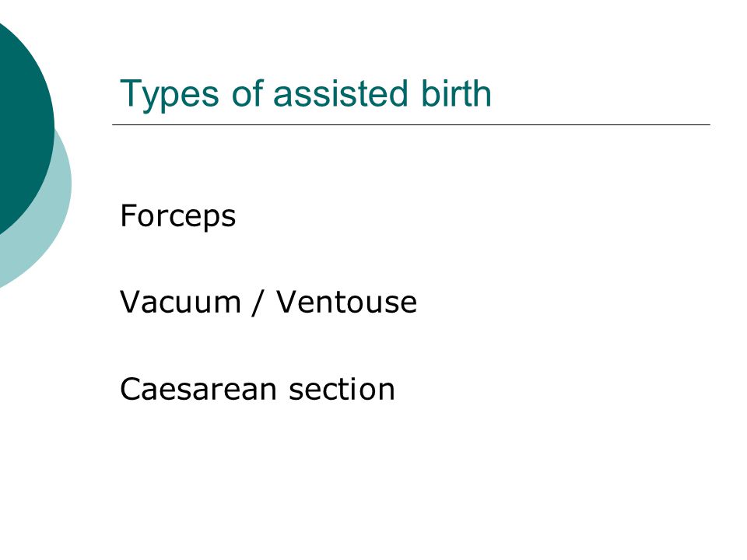Click the slash between Vacuum and Ventouse

(x=258, y=303)
